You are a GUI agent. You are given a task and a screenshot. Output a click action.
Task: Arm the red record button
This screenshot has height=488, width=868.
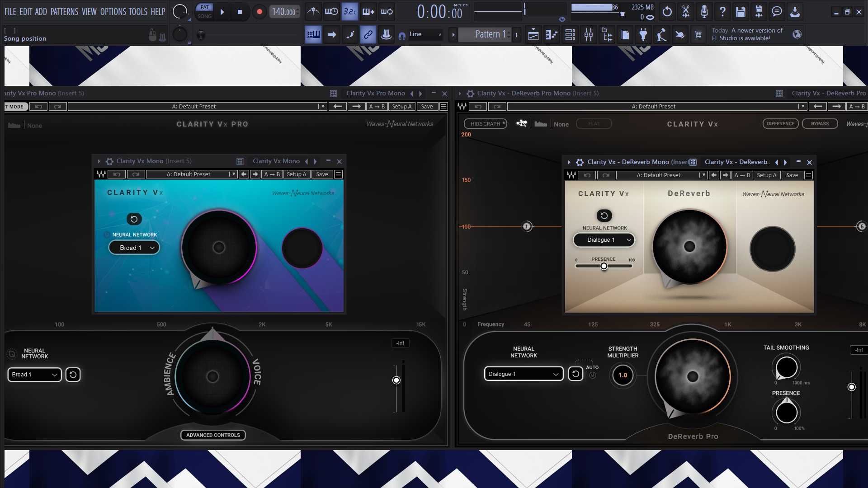coord(259,12)
